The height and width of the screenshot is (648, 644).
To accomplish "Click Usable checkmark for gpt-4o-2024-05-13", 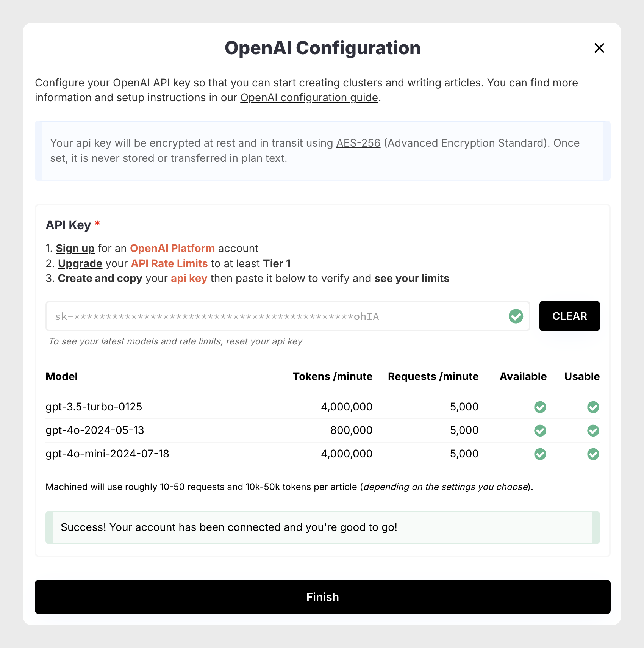I will click(593, 430).
